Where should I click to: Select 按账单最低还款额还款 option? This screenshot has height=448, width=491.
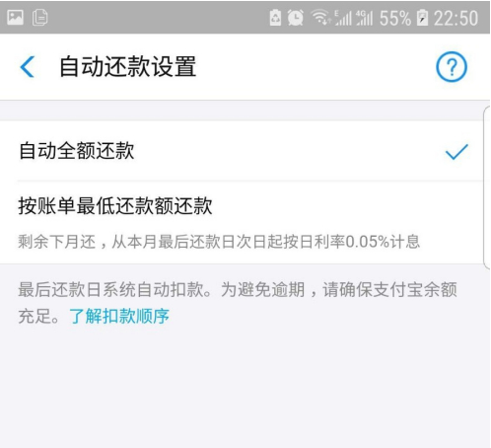point(242,222)
